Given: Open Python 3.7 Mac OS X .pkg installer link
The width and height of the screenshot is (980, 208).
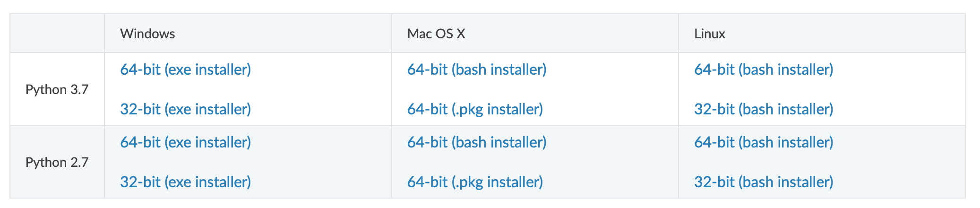Looking at the screenshot, I should [x=475, y=109].
